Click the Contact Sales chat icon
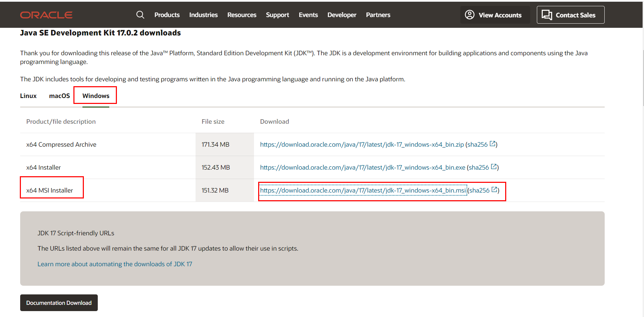Viewport: 644px width, 317px height. click(x=547, y=15)
